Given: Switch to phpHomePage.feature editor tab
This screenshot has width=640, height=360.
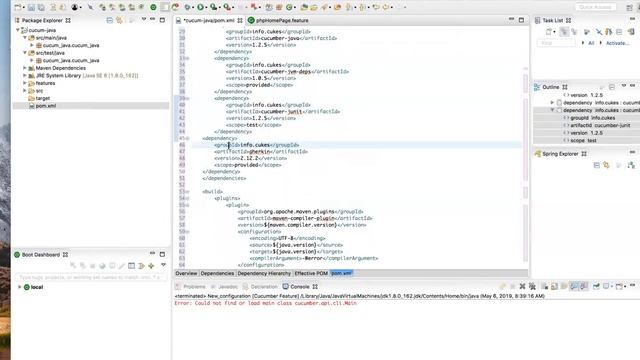Looking at the screenshot, I should click(x=282, y=20).
